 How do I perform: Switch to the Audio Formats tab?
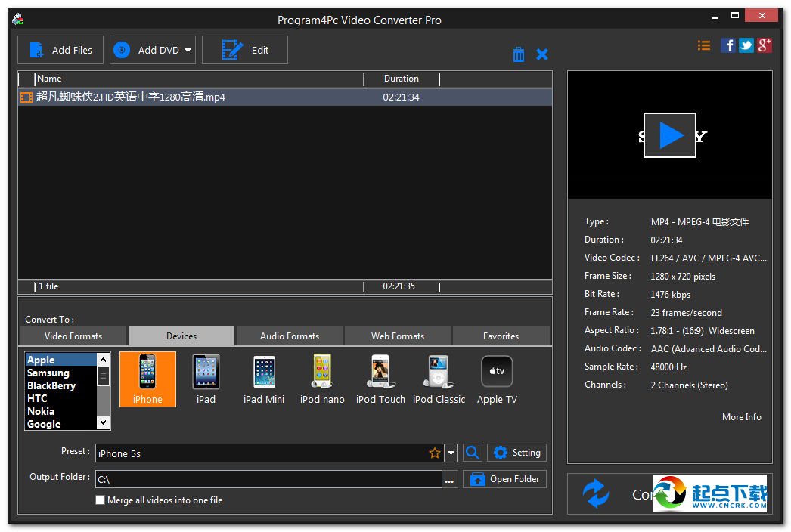click(x=290, y=336)
